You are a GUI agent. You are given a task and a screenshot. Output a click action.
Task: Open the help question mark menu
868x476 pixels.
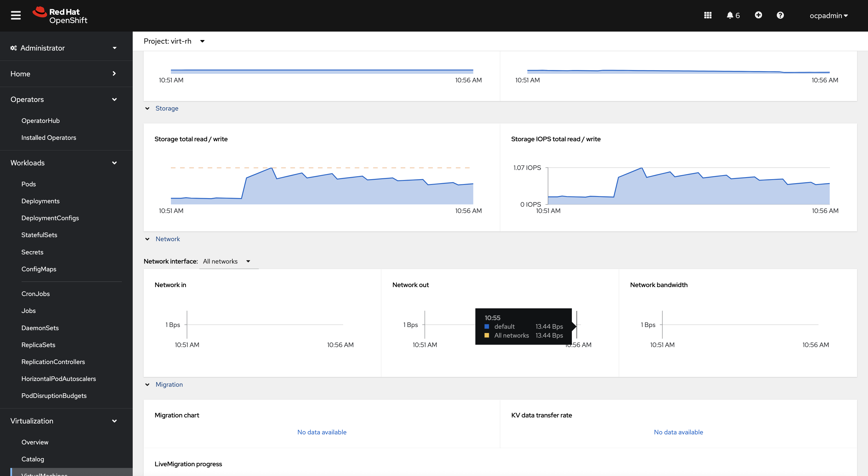click(780, 16)
